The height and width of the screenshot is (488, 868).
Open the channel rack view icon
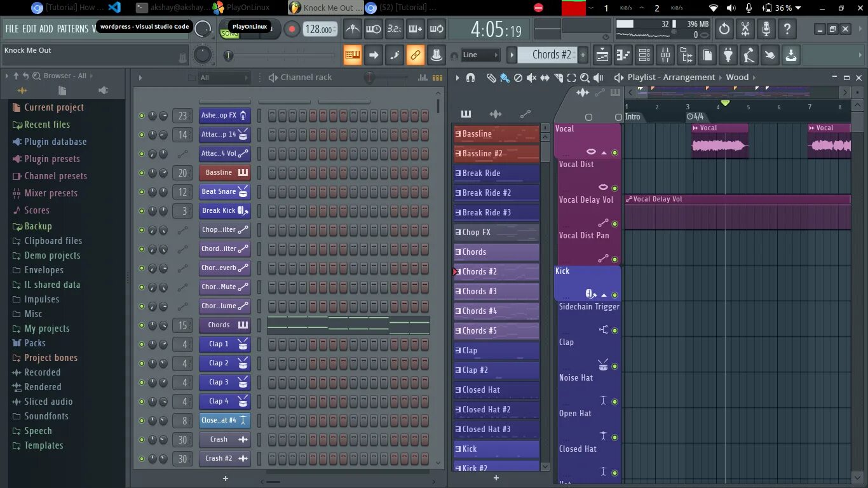pos(644,55)
